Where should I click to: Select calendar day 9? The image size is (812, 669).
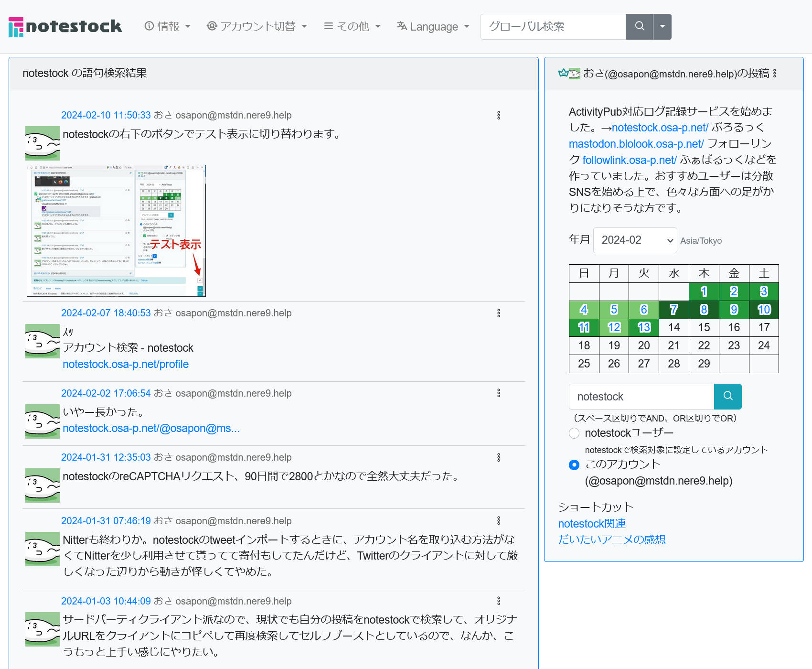(x=734, y=310)
